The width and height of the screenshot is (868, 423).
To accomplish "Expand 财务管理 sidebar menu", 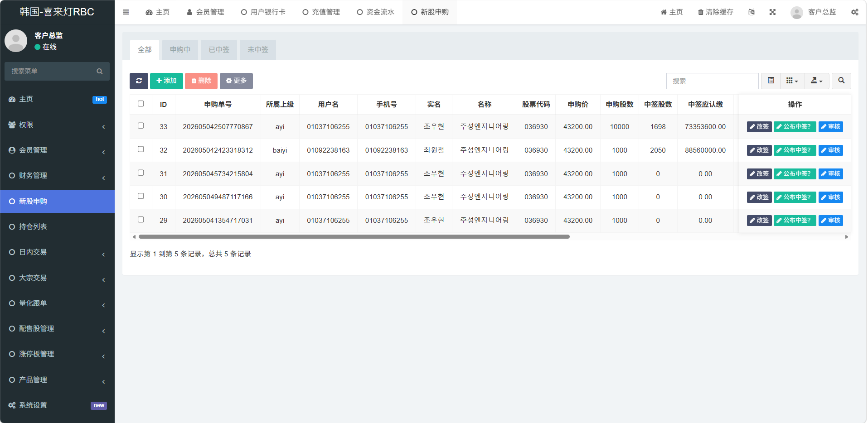I will tap(57, 176).
